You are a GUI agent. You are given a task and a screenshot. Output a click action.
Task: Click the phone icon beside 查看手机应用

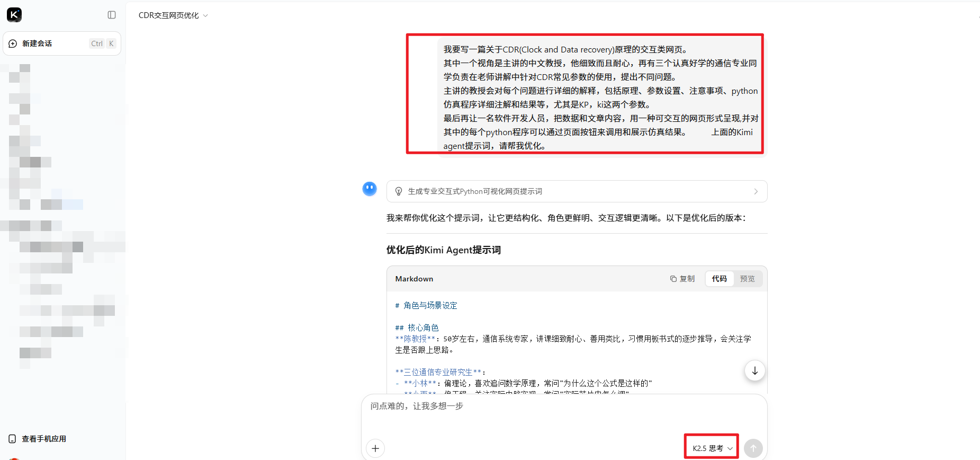pos(12,439)
